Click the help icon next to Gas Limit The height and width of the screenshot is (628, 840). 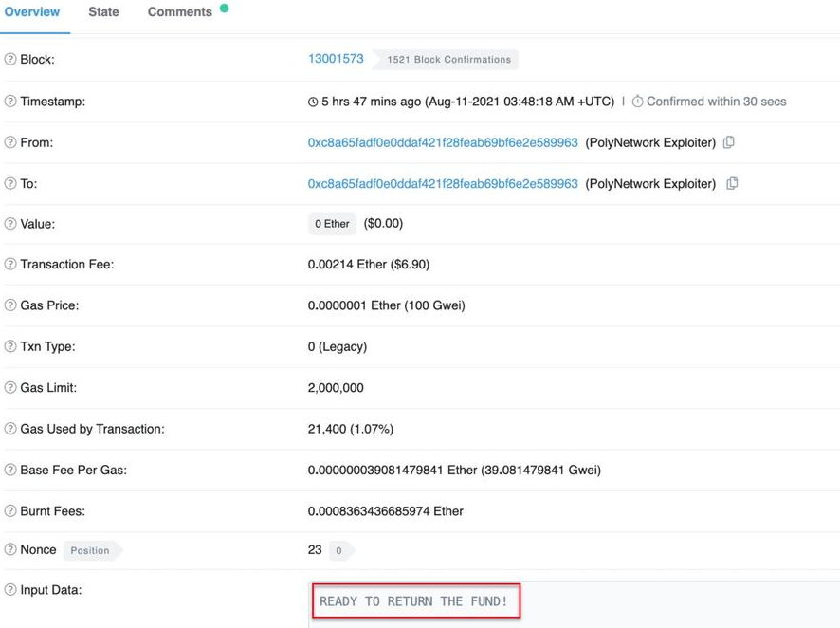tap(10, 387)
